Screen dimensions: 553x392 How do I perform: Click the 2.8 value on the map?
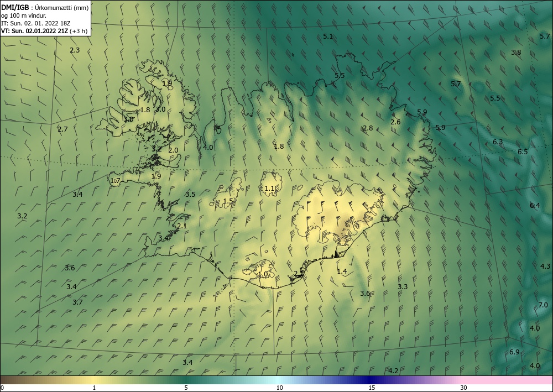(368, 128)
